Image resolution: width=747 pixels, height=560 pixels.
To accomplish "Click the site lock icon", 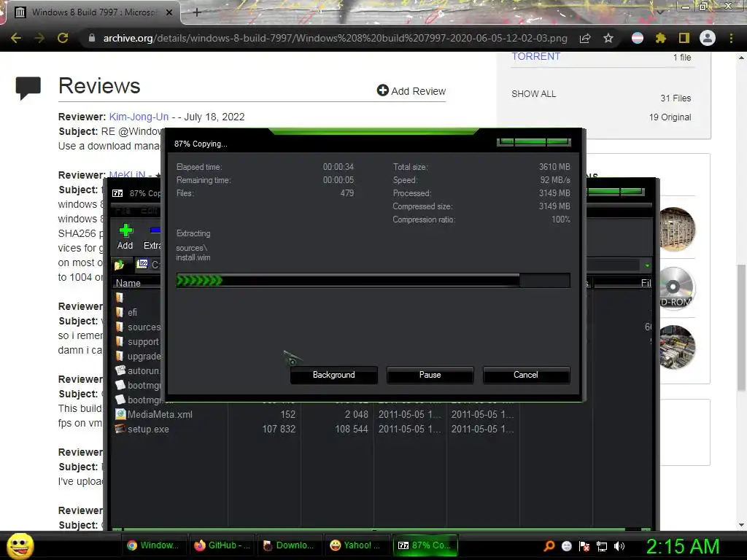I will (91, 38).
